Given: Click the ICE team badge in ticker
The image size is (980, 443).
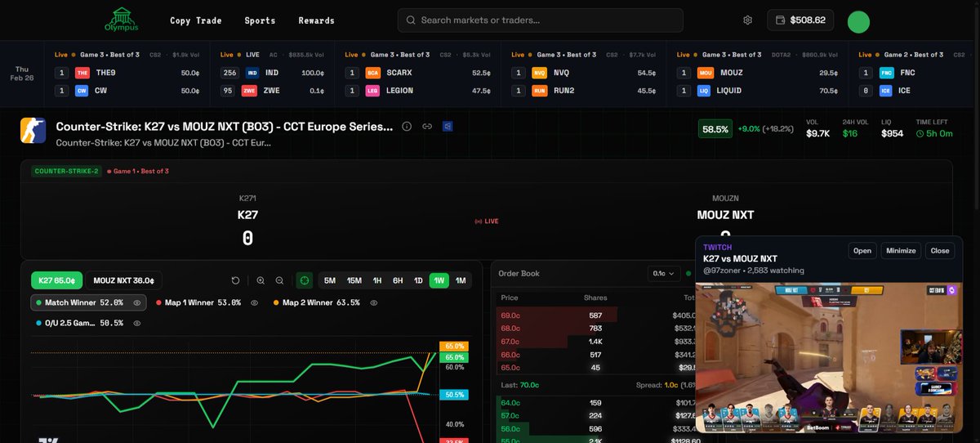Looking at the screenshot, I should coord(887,91).
